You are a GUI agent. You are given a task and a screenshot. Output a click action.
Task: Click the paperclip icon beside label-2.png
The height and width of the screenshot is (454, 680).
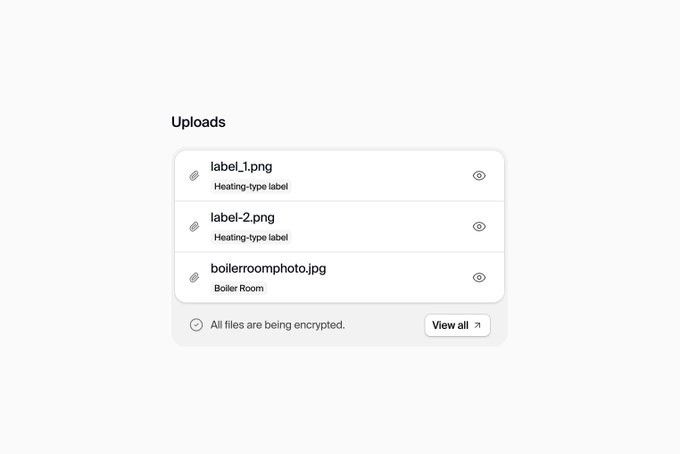tap(194, 227)
